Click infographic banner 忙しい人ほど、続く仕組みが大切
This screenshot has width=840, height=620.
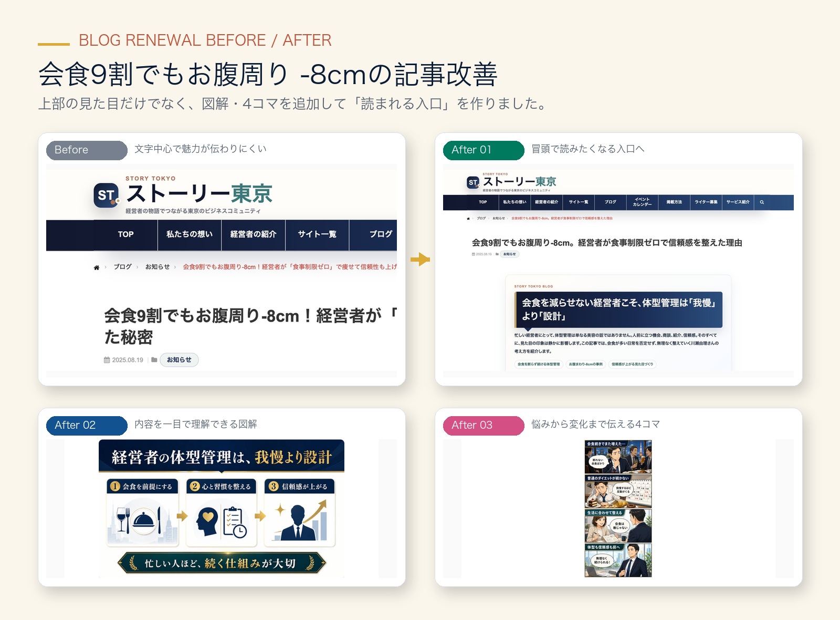coord(221,563)
